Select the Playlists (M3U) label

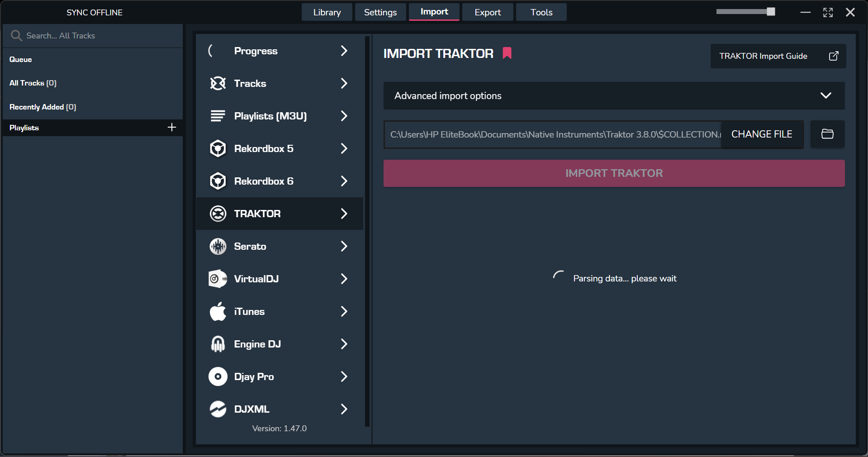(x=270, y=116)
